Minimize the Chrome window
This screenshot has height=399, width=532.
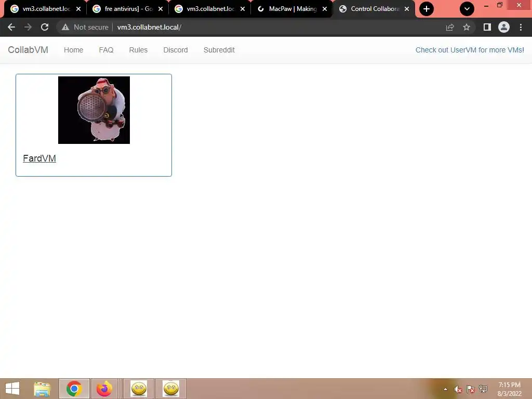[x=486, y=5]
